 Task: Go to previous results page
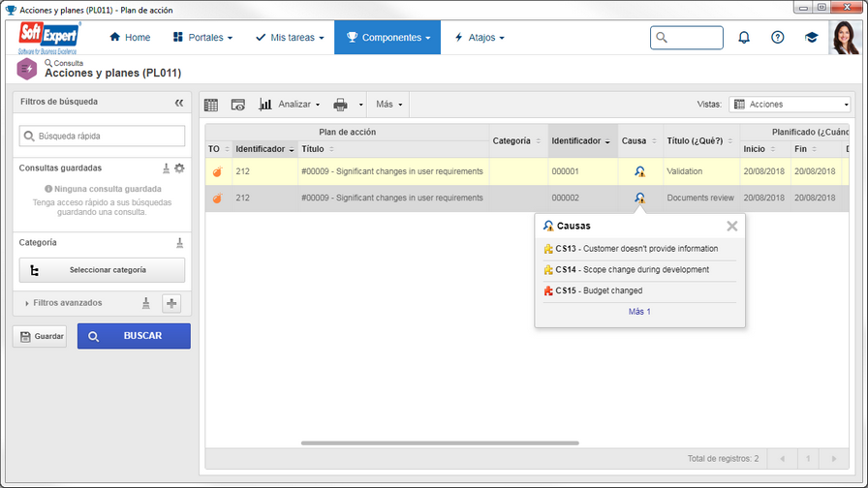[782, 459]
